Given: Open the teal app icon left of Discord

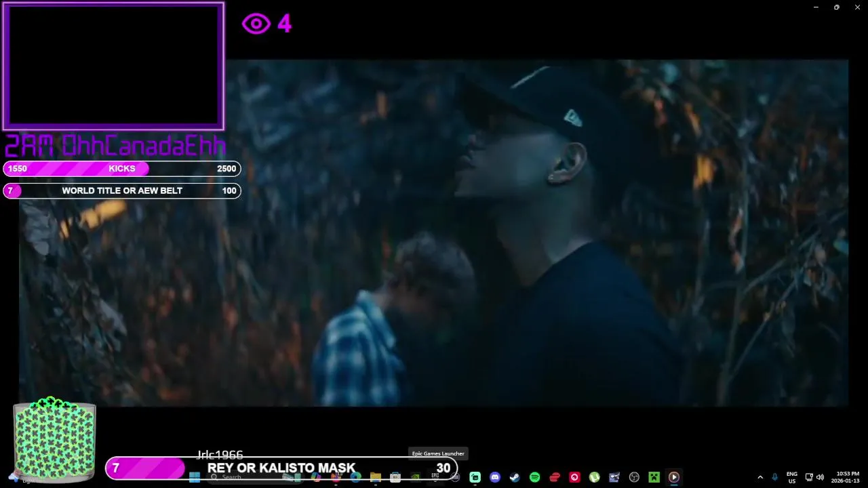Looking at the screenshot, I should click(475, 477).
